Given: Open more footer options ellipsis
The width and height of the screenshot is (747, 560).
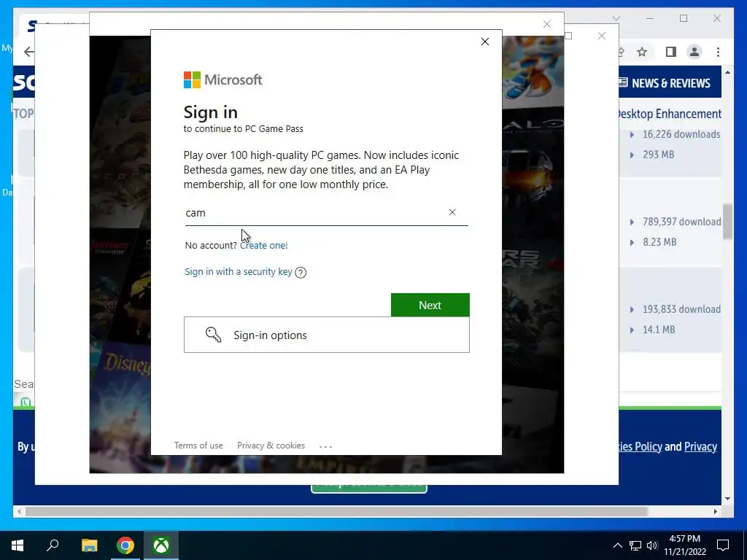Looking at the screenshot, I should tap(326, 446).
